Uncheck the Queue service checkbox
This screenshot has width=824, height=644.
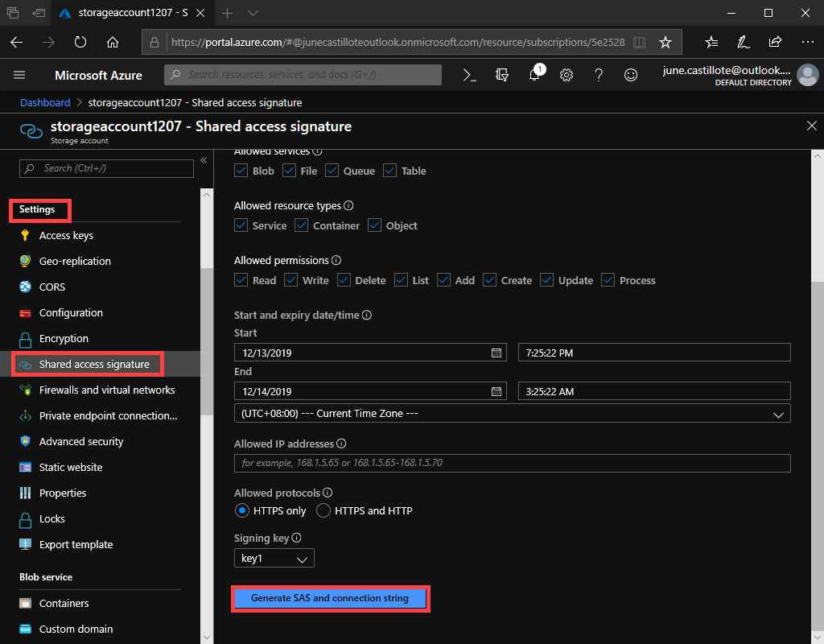332,171
